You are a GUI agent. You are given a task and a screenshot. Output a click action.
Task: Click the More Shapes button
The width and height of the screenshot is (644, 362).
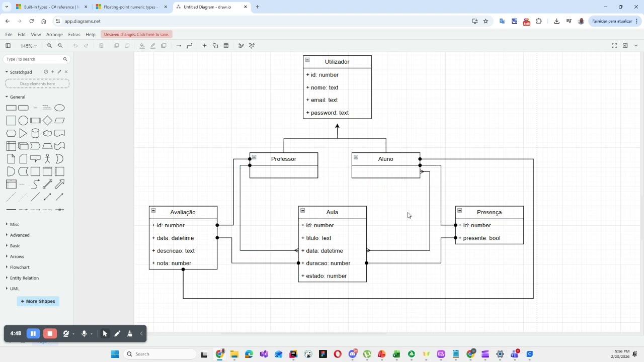tap(38, 301)
